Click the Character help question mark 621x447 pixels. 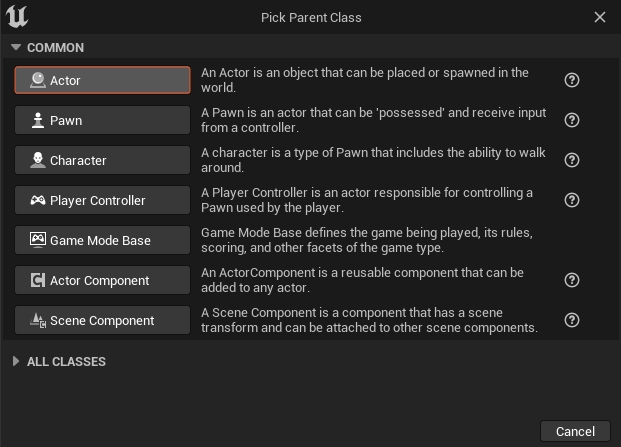click(572, 160)
